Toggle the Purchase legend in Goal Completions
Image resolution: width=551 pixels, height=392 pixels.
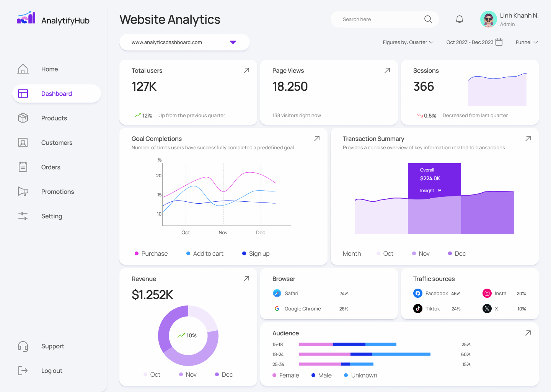click(151, 253)
